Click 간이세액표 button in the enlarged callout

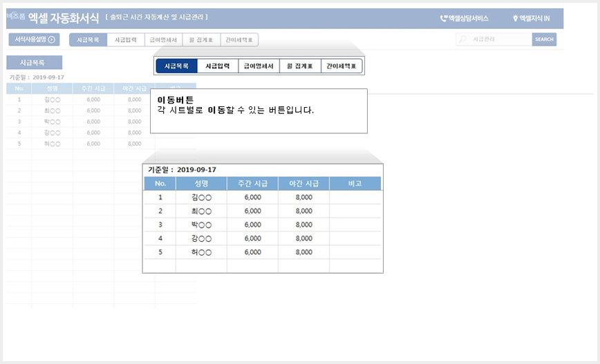click(x=341, y=66)
